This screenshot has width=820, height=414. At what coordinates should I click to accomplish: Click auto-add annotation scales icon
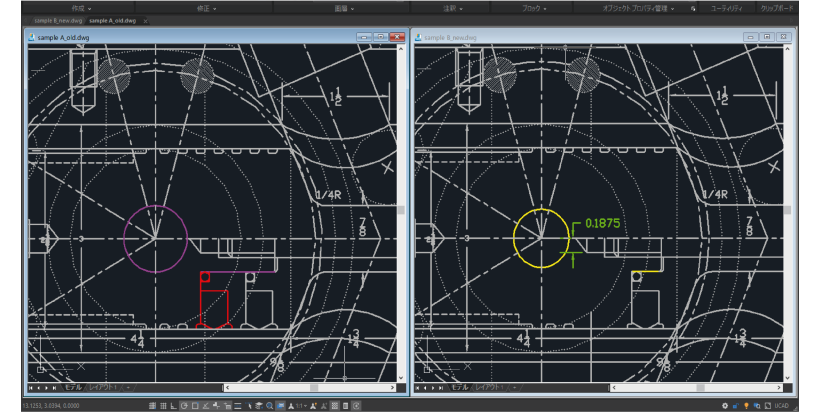pos(324,406)
